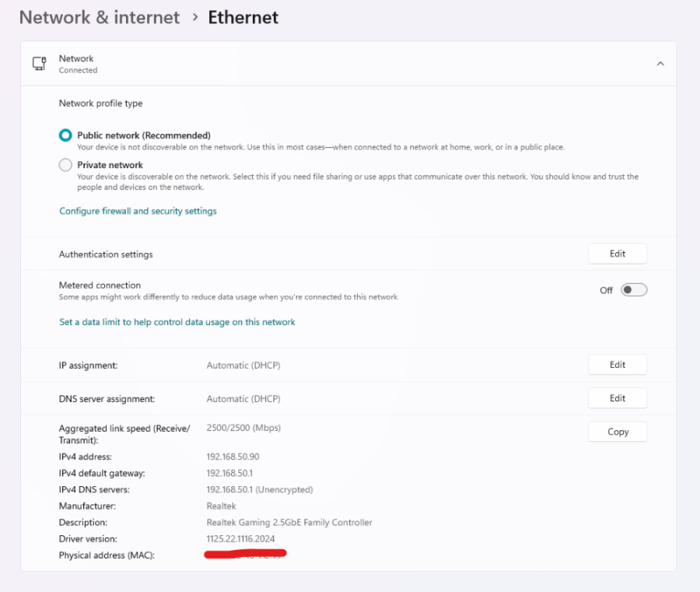Select the Public network (Recommended) option

[65, 135]
